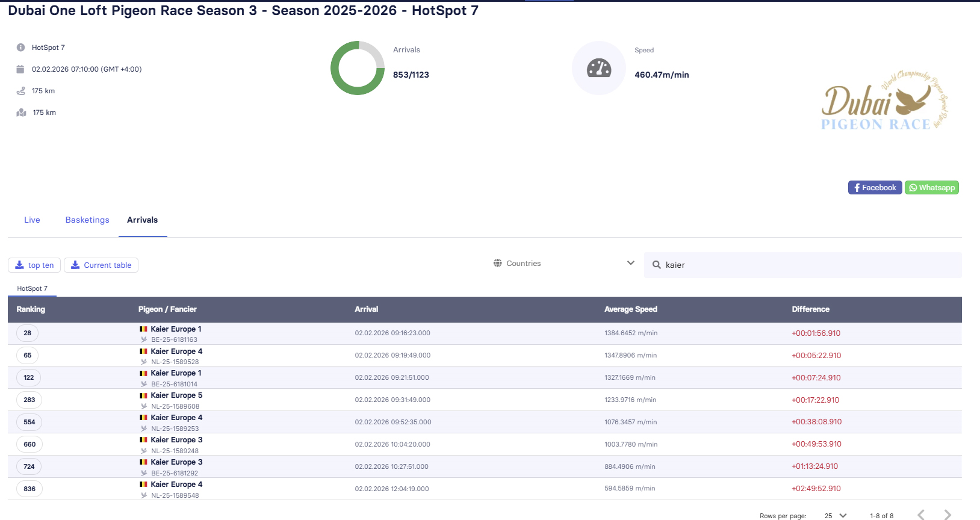Select the HotSpot 7 table tab
980x520 pixels.
coord(32,288)
